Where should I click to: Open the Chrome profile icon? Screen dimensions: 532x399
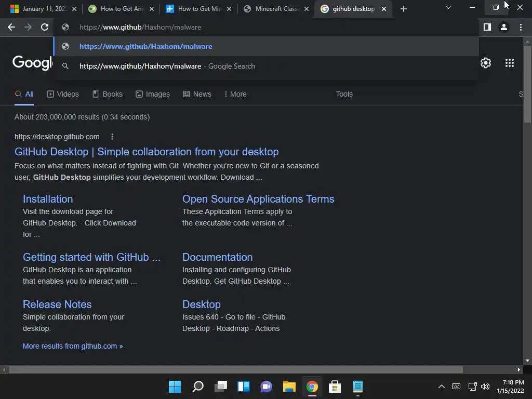504,27
